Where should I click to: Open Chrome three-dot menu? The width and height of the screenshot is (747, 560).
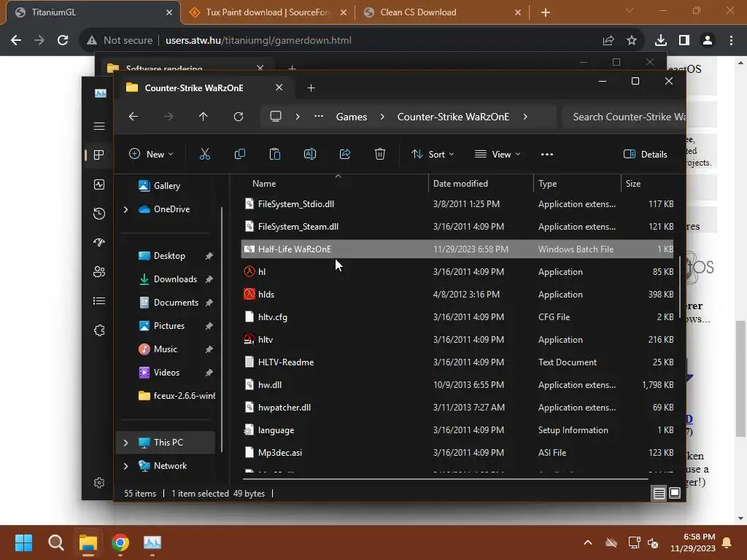(x=731, y=41)
